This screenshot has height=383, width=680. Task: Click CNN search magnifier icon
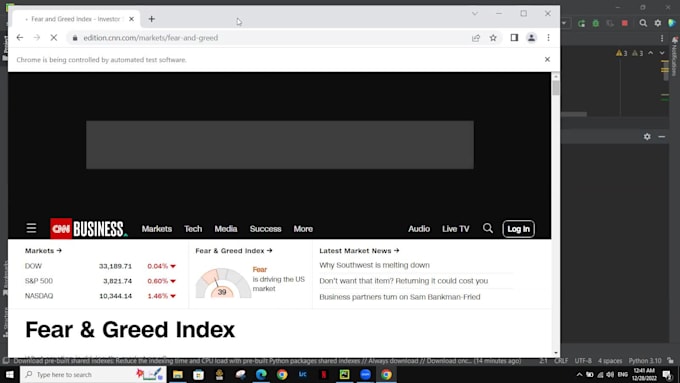(488, 228)
